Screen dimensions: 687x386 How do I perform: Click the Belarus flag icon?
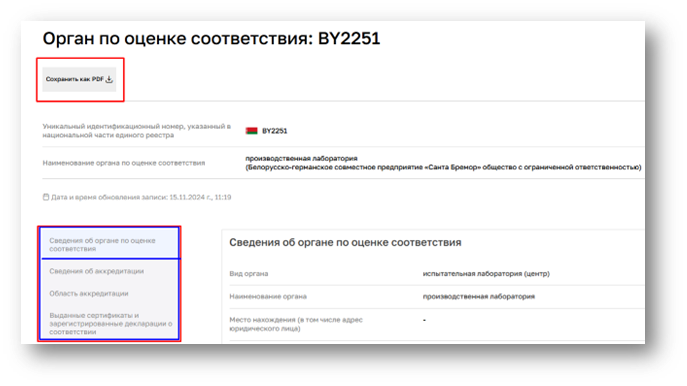click(251, 131)
